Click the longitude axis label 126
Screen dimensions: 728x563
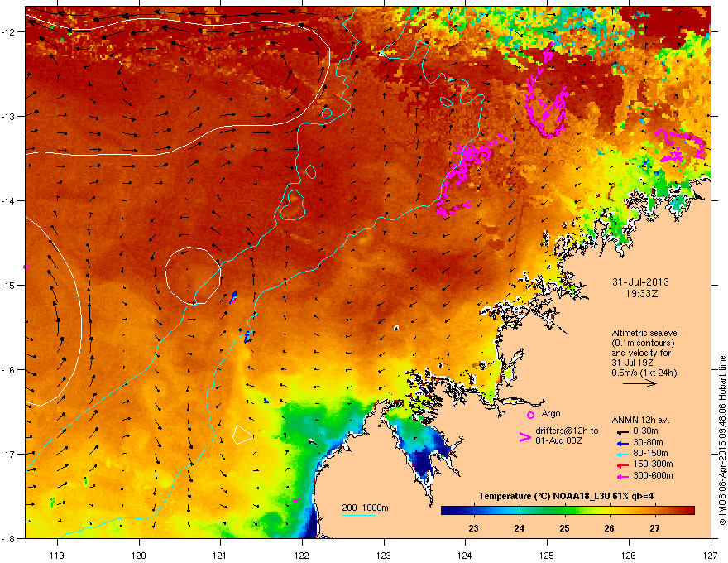(629, 555)
